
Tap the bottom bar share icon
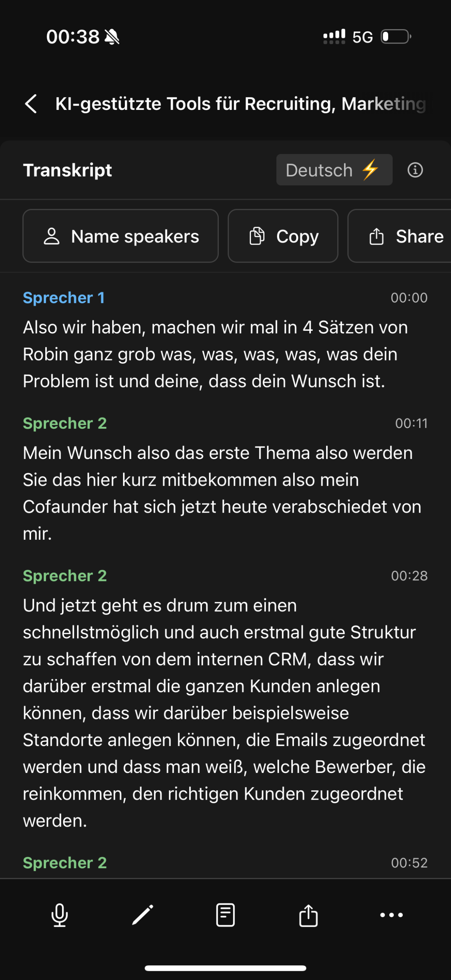coord(308,915)
